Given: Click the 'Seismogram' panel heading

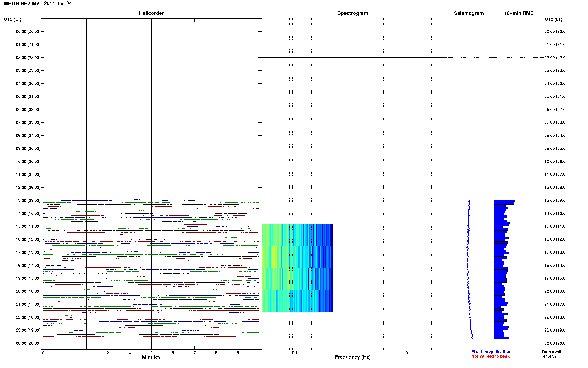Looking at the screenshot, I should pyautogui.click(x=469, y=13).
